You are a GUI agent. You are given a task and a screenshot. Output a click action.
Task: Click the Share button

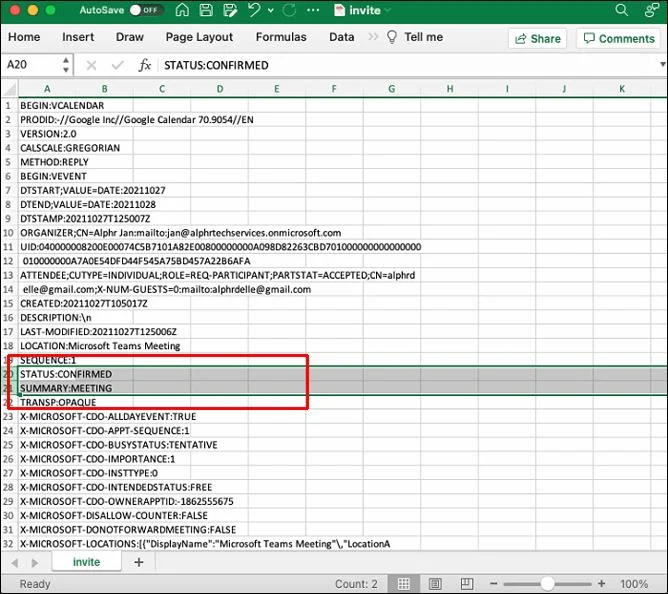(x=537, y=38)
